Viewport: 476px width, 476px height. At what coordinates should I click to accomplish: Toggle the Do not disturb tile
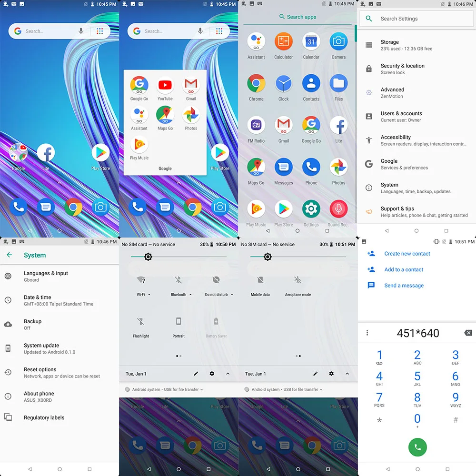point(216,279)
